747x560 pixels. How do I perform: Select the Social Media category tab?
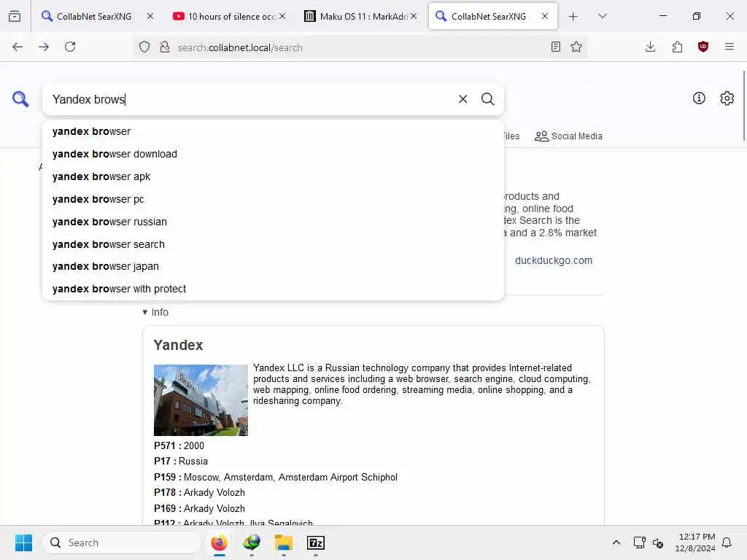point(568,136)
